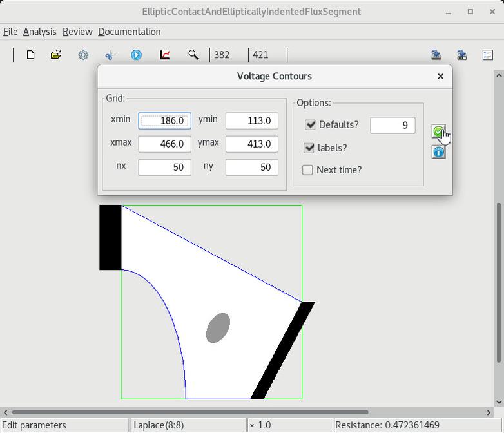504x433 pixels.
Task: Click the list panel icon at toolbar right
Action: pyautogui.click(x=488, y=55)
